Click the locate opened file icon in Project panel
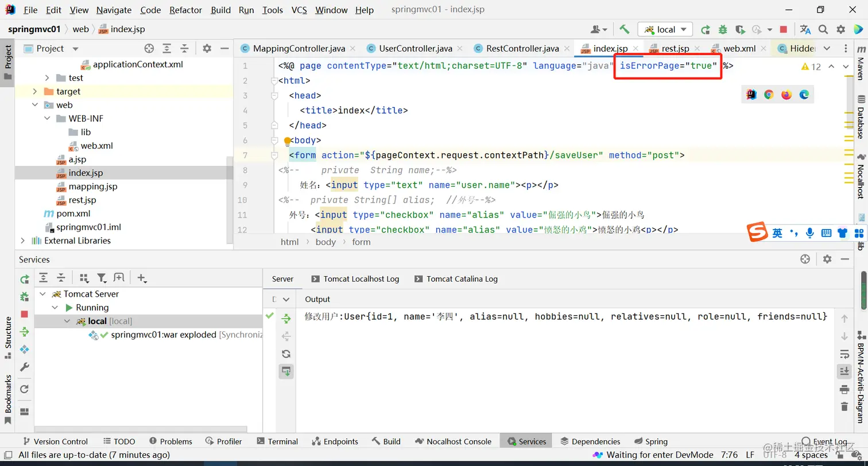 (149, 49)
